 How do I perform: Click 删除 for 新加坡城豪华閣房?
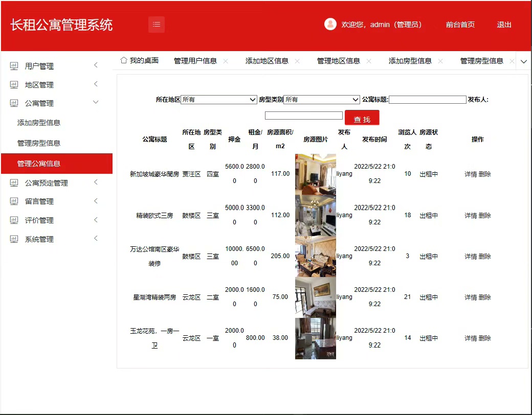(x=485, y=174)
